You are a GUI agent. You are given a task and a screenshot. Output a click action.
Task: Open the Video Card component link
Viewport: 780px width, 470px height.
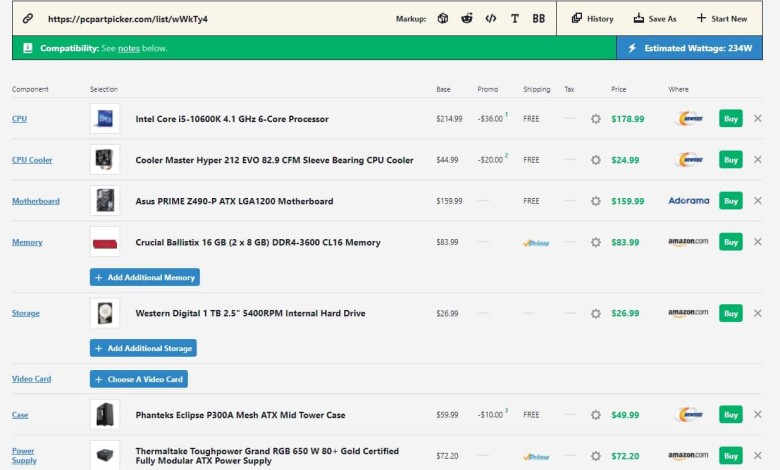pyautogui.click(x=31, y=379)
